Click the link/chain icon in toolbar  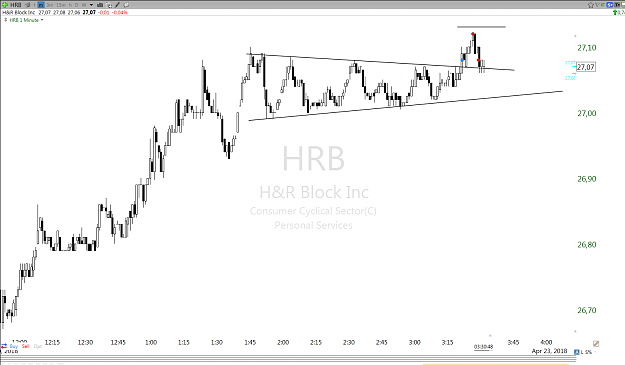click(126, 5)
